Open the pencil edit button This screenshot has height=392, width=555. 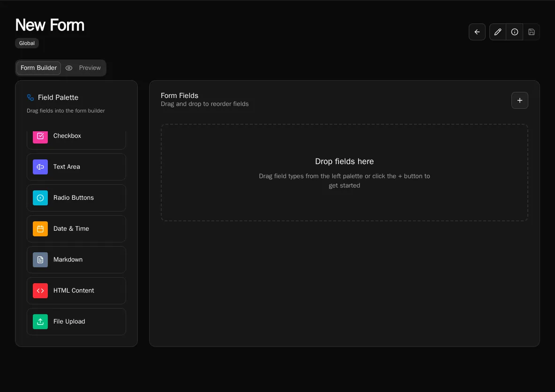(498, 32)
